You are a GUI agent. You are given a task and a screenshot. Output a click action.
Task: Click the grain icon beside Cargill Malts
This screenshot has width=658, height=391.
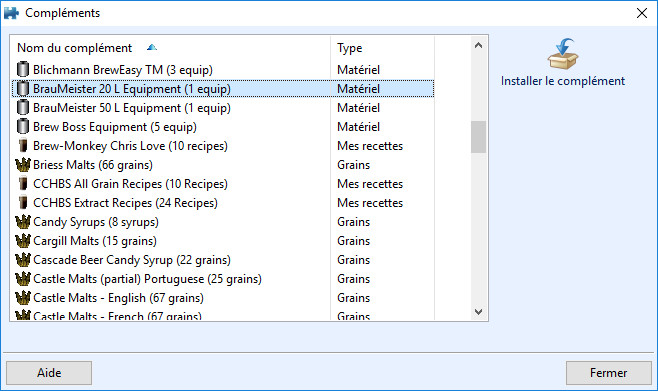(x=23, y=241)
